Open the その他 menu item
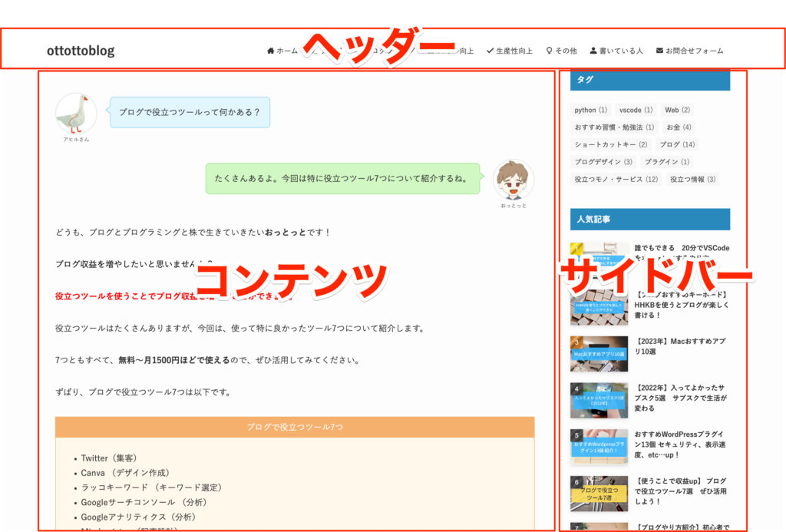786x532 pixels. coord(561,51)
